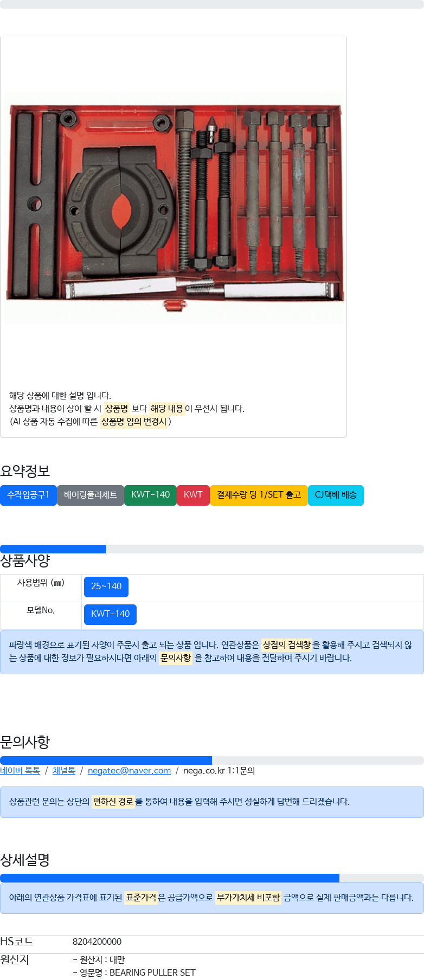Select the 25~140 usage range option
Screen dimensions: 424x980
[x=106, y=587]
